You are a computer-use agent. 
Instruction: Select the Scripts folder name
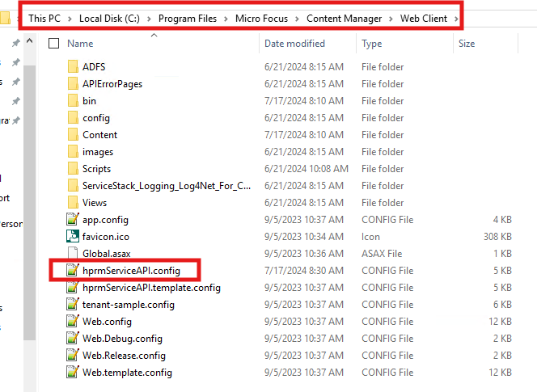(96, 169)
